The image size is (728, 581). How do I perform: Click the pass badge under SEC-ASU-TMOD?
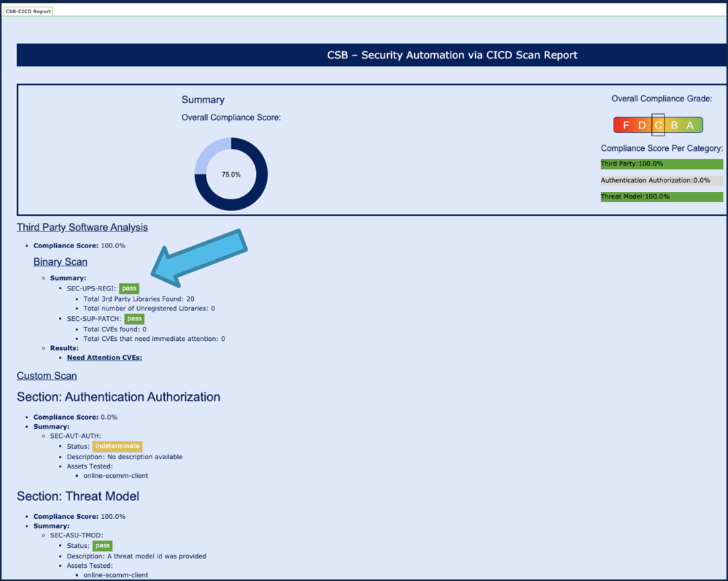point(103,546)
